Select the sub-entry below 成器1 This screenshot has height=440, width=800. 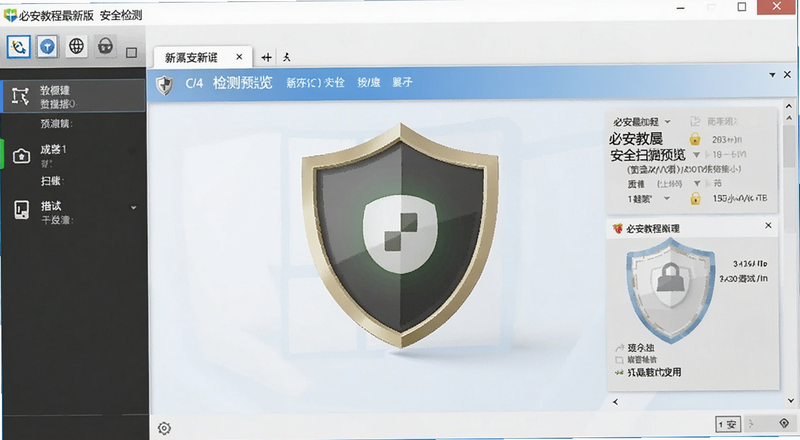(x=52, y=181)
